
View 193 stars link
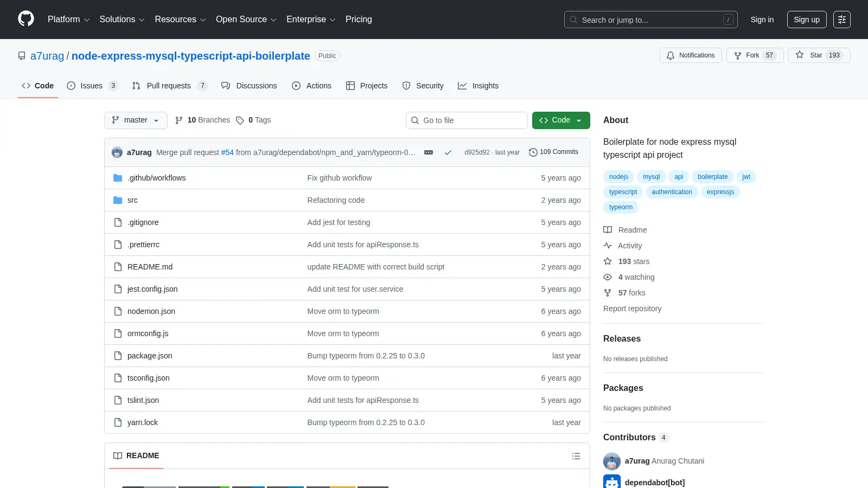(x=627, y=261)
